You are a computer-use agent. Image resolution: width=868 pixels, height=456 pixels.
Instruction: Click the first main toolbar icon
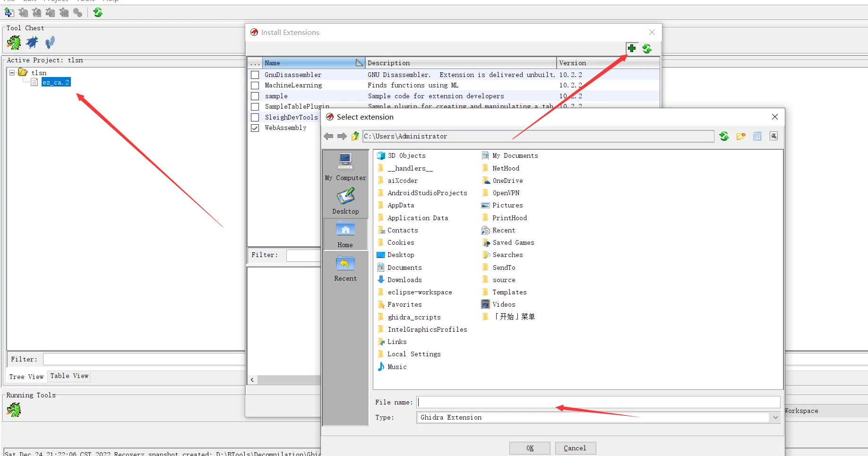tap(9, 12)
